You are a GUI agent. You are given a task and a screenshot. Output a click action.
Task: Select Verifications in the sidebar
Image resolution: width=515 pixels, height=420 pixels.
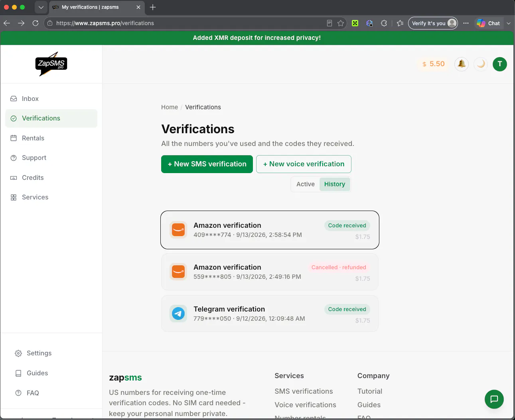51,118
